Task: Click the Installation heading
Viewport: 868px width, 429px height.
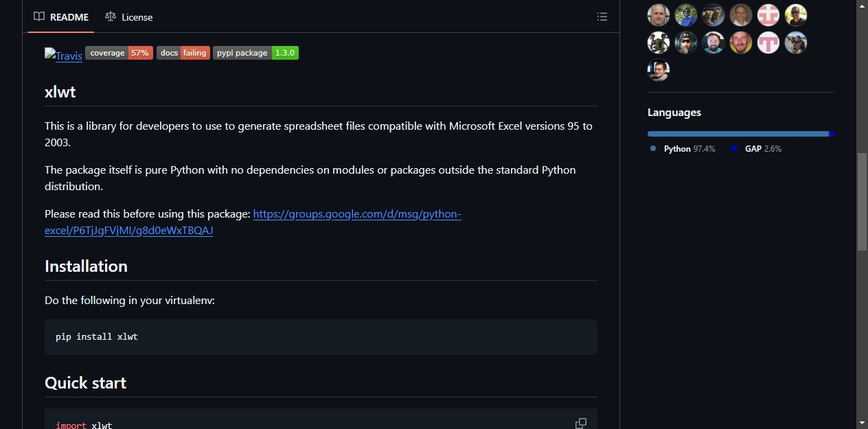Action: point(86,266)
